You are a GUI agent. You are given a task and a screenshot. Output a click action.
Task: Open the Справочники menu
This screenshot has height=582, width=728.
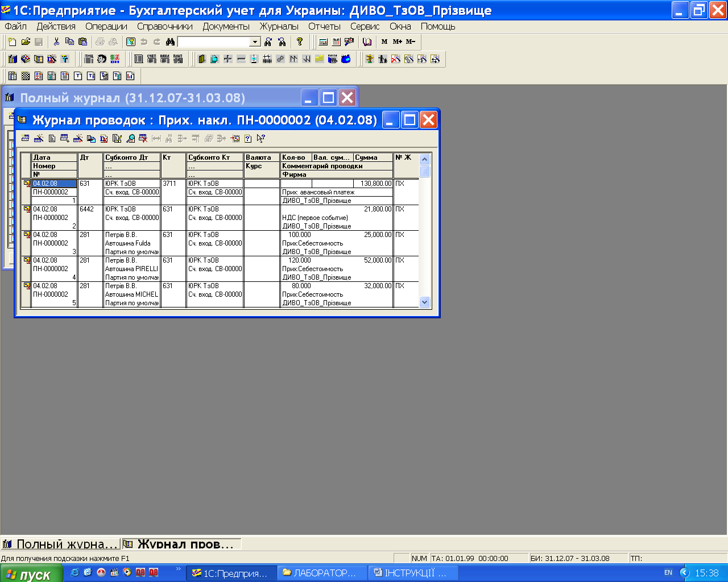[x=165, y=26]
